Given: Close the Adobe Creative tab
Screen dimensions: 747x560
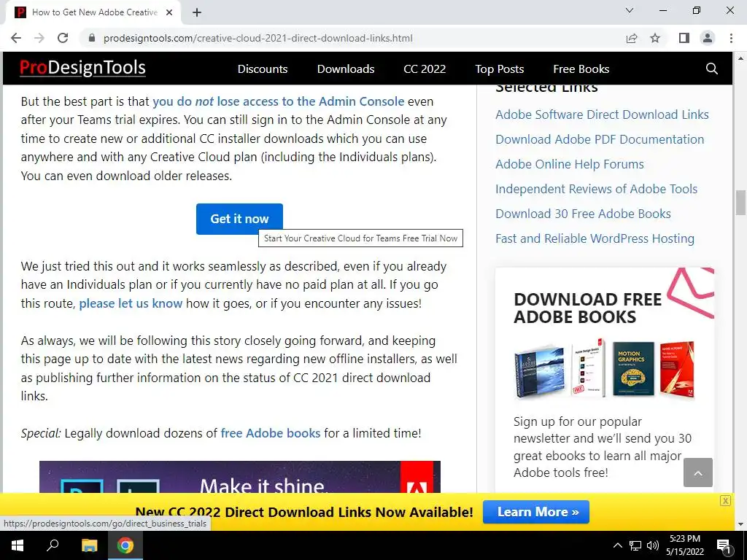Looking at the screenshot, I should coord(169,12).
